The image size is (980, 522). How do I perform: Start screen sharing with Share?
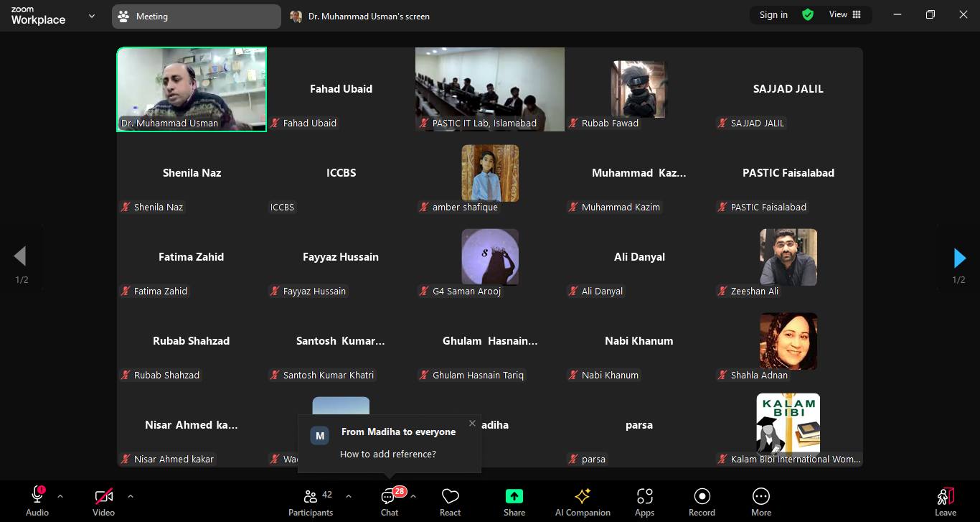514,497
